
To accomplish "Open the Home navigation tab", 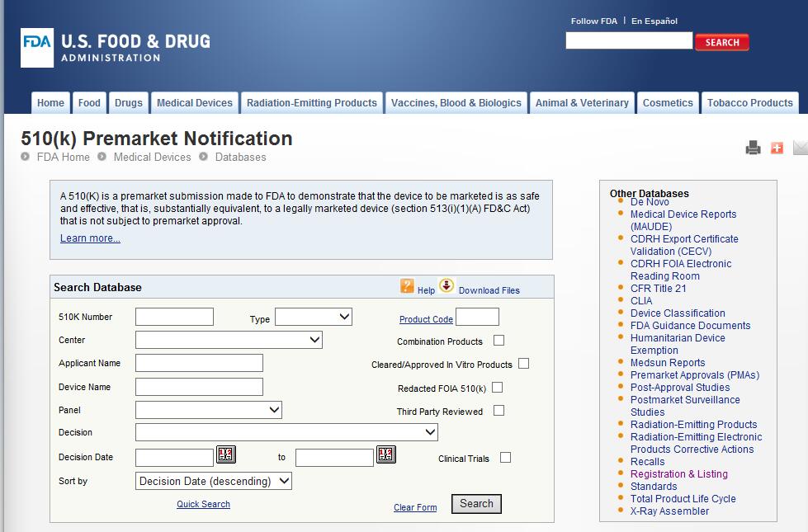I will click(50, 103).
